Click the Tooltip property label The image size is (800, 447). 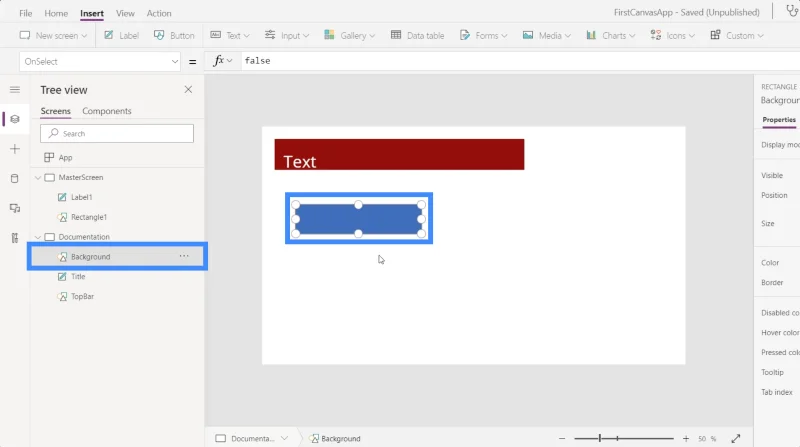coord(772,372)
